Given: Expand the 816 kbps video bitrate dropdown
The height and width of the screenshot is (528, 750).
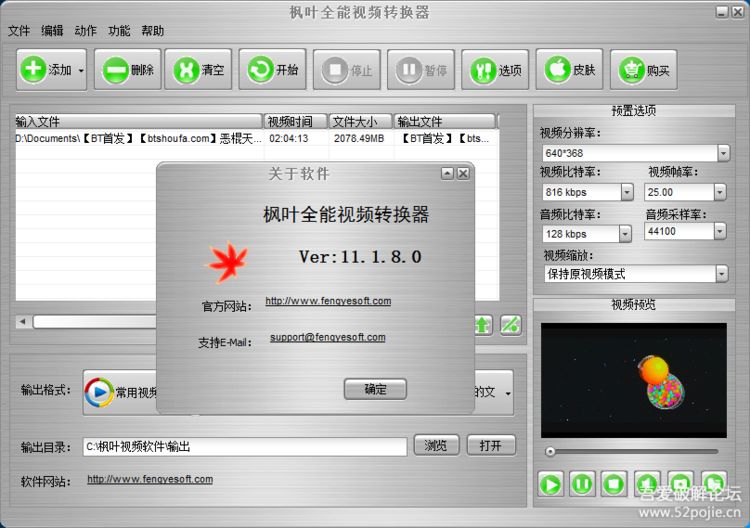Looking at the screenshot, I should pos(627,192).
